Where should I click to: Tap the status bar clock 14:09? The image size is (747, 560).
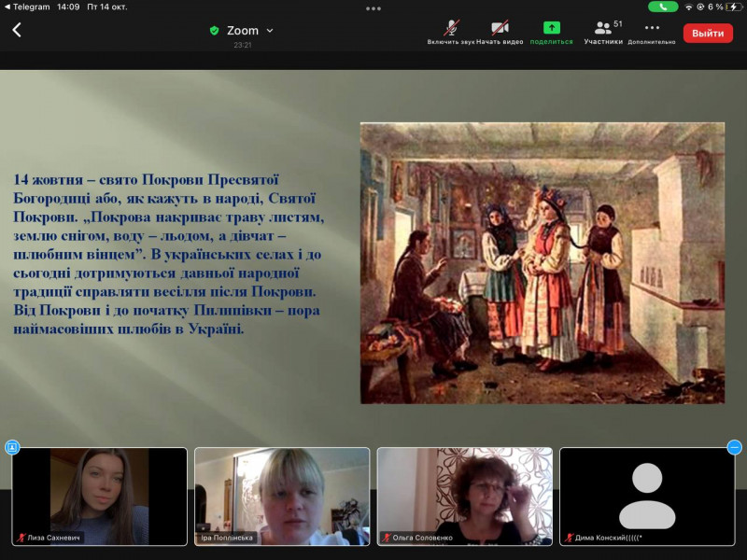[68, 7]
